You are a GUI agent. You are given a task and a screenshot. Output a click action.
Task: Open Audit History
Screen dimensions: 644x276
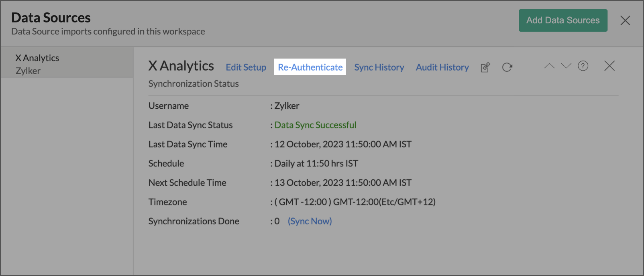click(442, 67)
